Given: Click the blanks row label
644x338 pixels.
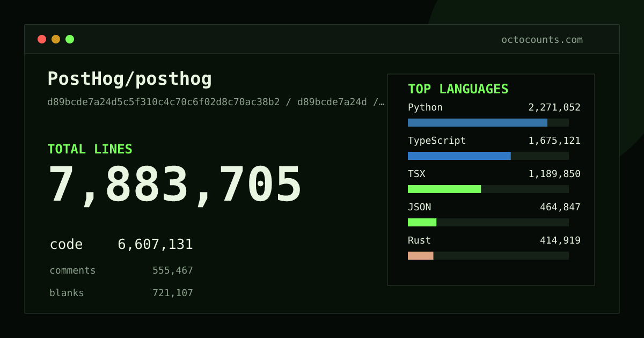Looking at the screenshot, I should tap(67, 293).
